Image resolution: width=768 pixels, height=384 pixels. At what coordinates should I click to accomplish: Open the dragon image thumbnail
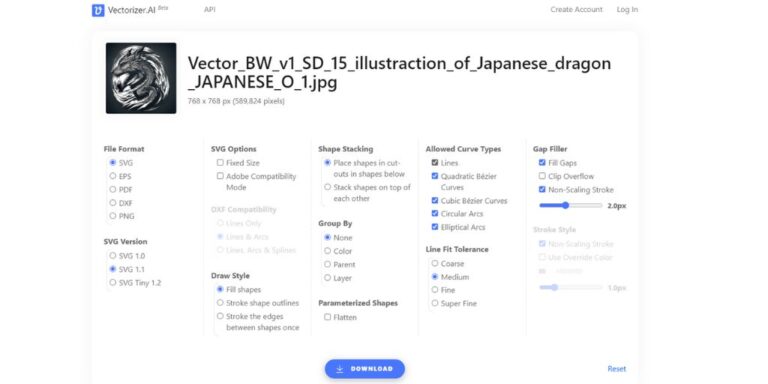point(141,78)
